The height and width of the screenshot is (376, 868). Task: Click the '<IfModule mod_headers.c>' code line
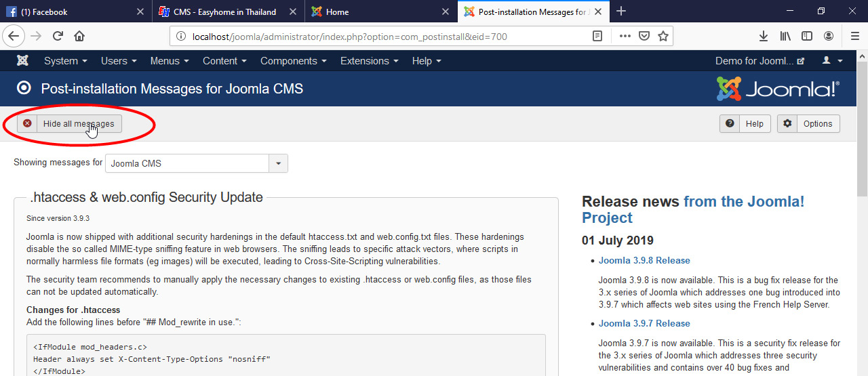pyautogui.click(x=90, y=347)
